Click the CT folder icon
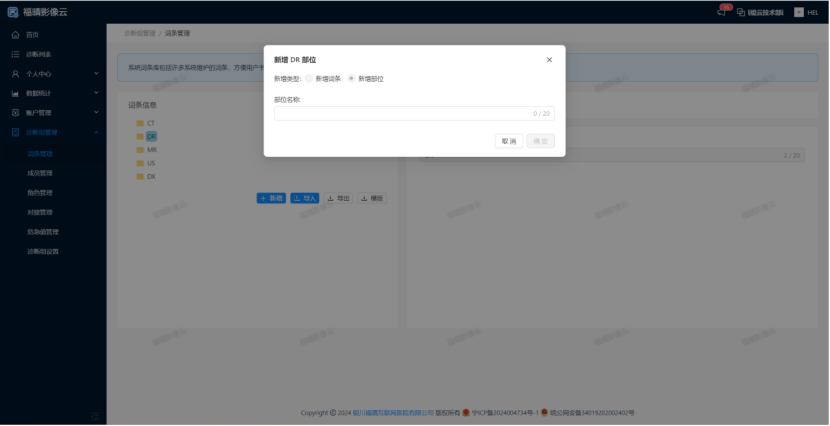This screenshot has width=830, height=426. [x=139, y=123]
